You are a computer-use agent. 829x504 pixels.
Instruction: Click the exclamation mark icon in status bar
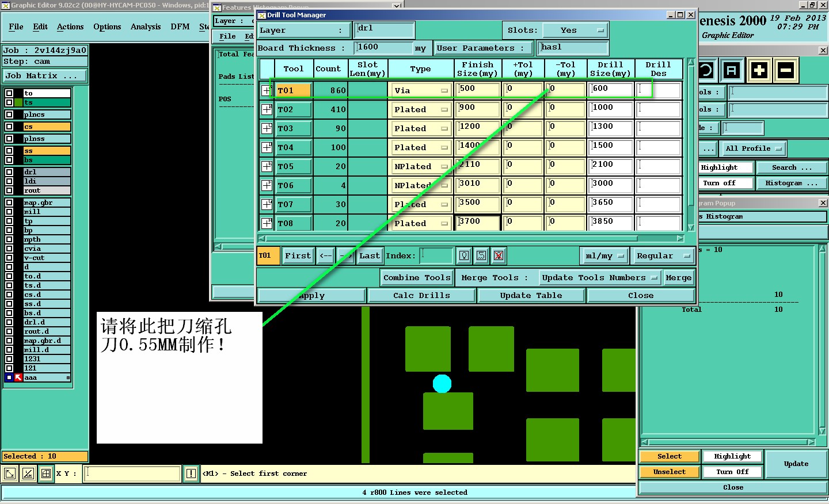click(x=191, y=474)
